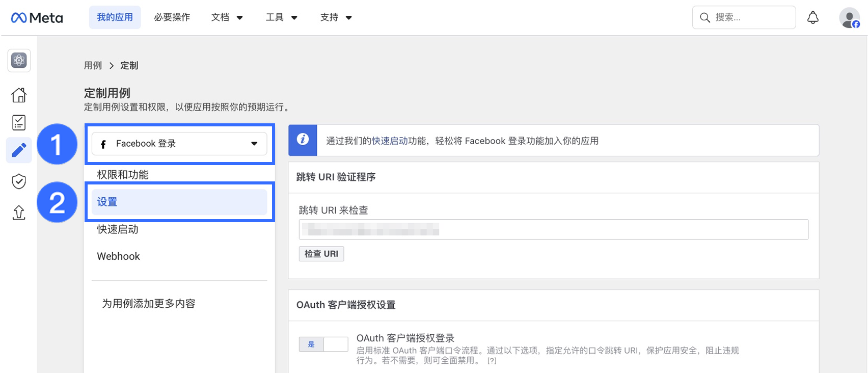Open the notifications bell
The width and height of the screenshot is (868, 373).
[813, 18]
